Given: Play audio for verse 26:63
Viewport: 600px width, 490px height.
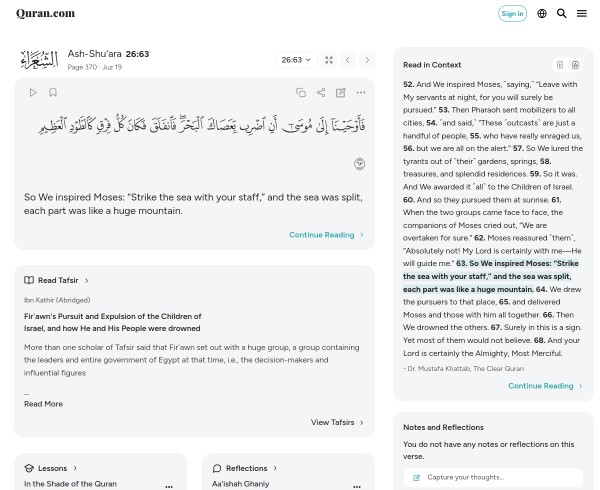Looking at the screenshot, I should click(x=33, y=93).
